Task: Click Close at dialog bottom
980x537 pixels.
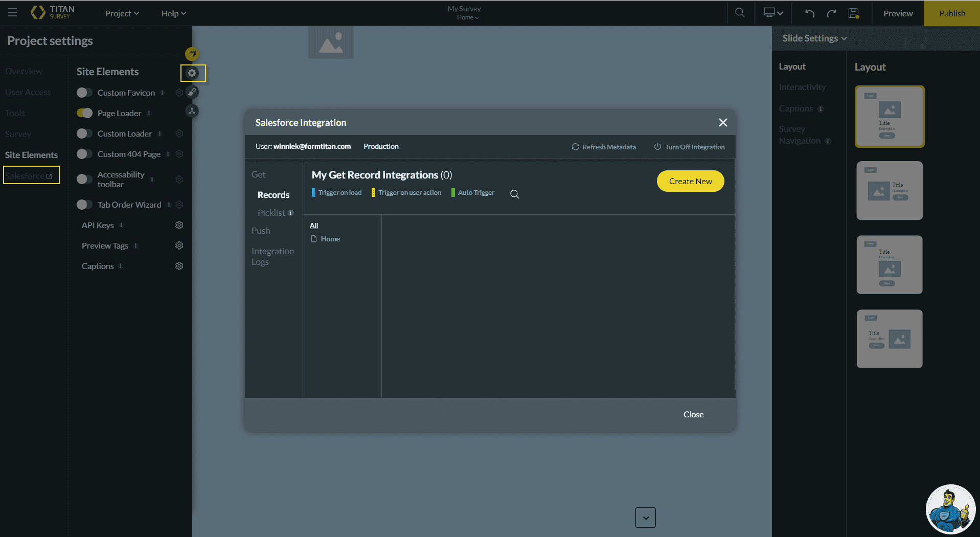Action: click(x=694, y=414)
